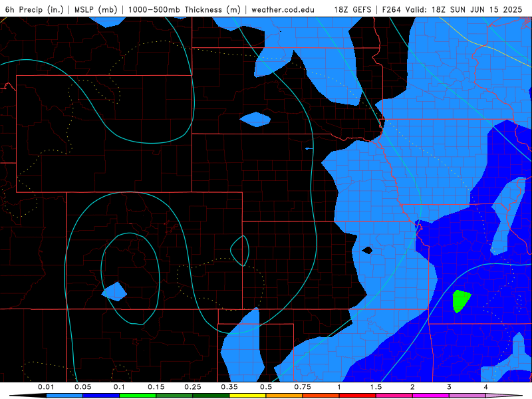Click the 1.5 legend value label
The image size is (532, 399).
pos(376,387)
